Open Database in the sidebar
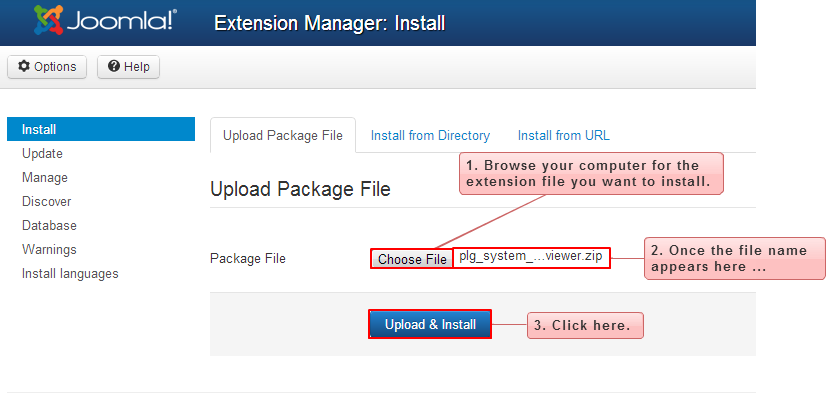This screenshot has height=411, width=826. click(49, 226)
